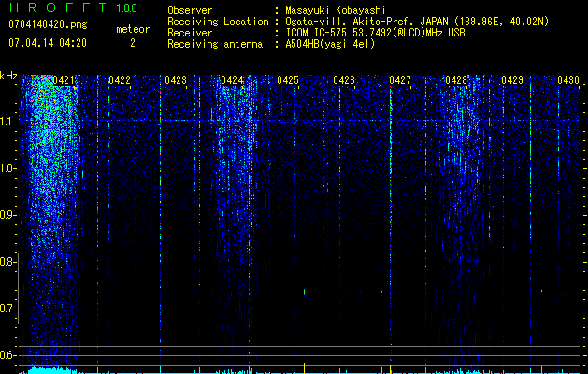The image size is (588, 374).
Task: Click the kHz axis unit label
Action: click(x=8, y=76)
